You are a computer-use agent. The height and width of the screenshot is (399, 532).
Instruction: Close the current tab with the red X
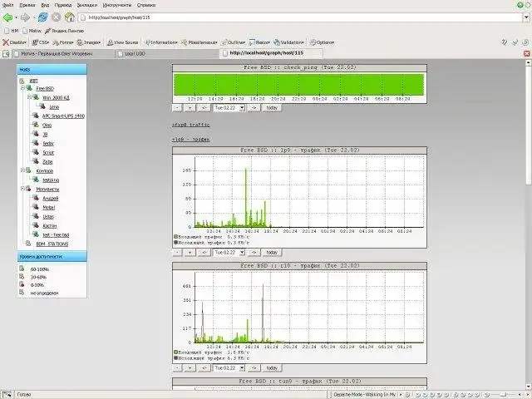pos(526,53)
